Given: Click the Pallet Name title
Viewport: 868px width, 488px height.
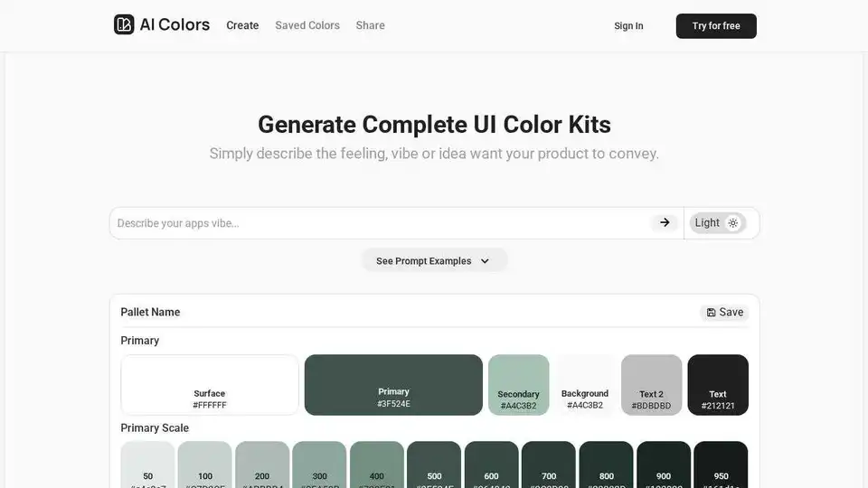Looking at the screenshot, I should click(151, 312).
